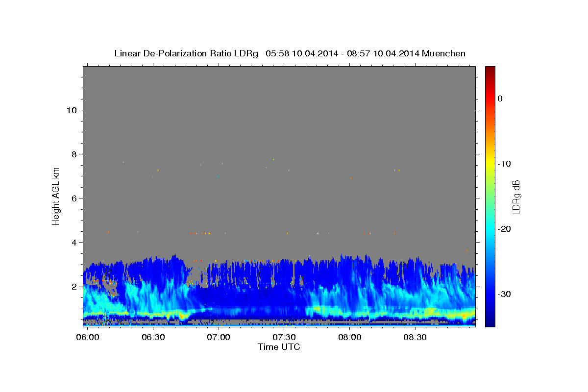Click the colorbar value -10 label
Viewport: 588px width, 392px height.
[x=505, y=164]
